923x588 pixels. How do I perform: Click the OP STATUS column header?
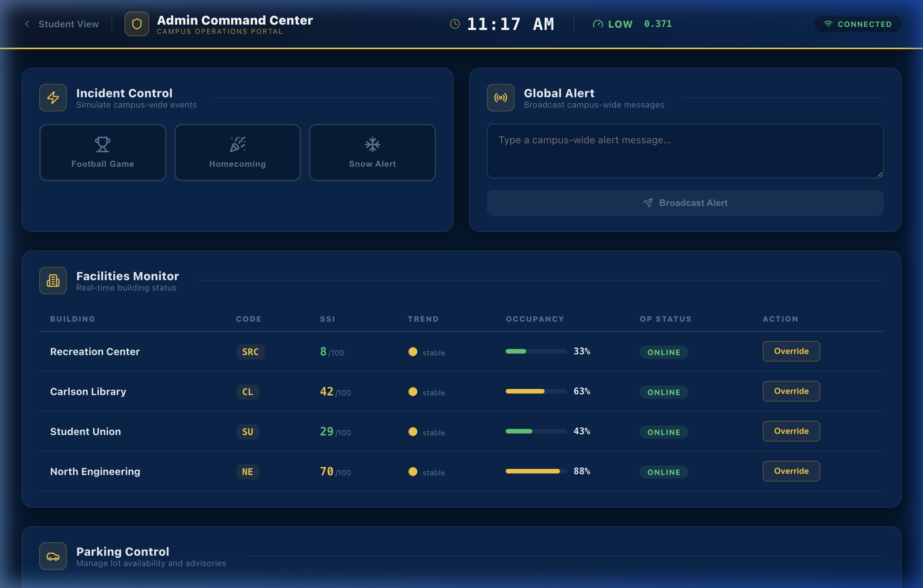666,319
